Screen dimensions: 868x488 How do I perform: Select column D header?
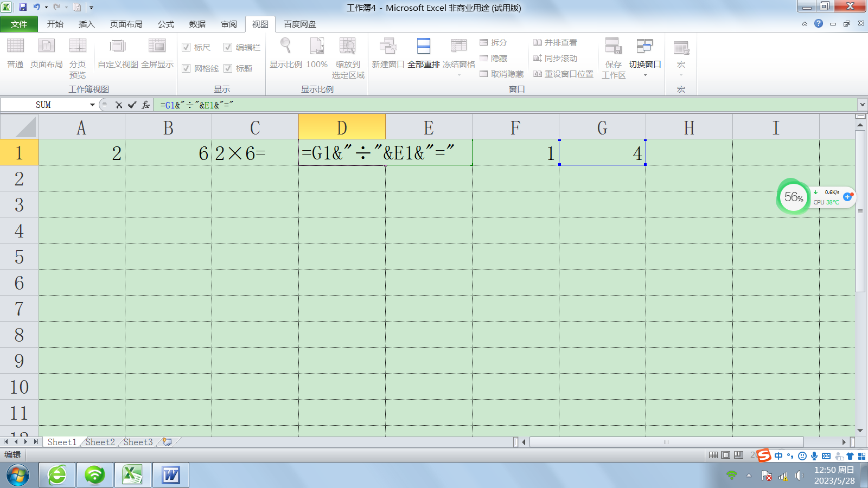click(x=342, y=127)
